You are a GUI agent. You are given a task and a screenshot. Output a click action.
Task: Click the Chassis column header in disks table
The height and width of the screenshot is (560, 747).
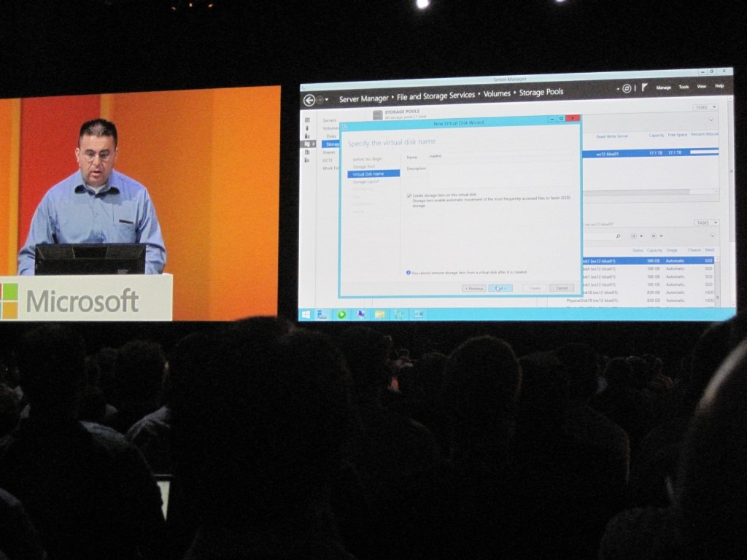pos(694,250)
